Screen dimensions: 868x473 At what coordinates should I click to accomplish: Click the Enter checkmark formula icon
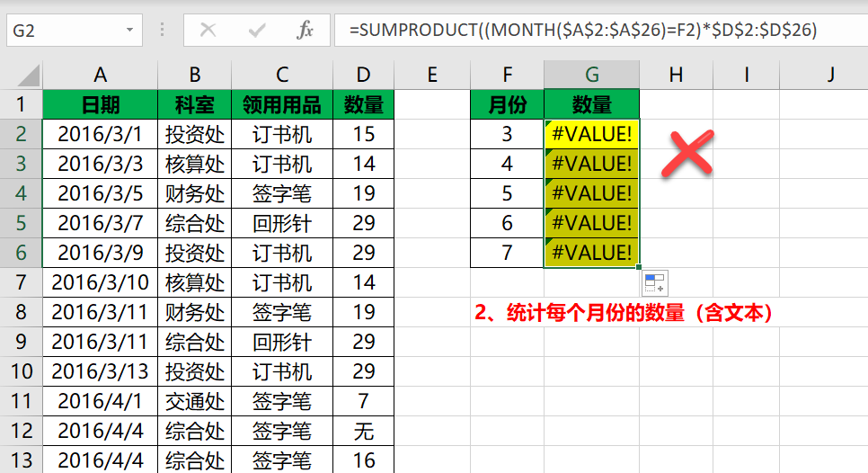click(256, 30)
